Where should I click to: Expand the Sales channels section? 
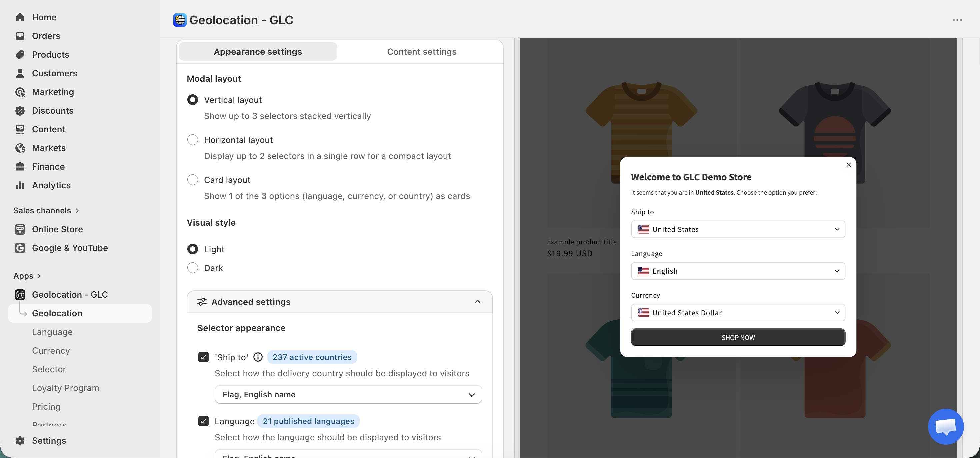(46, 210)
